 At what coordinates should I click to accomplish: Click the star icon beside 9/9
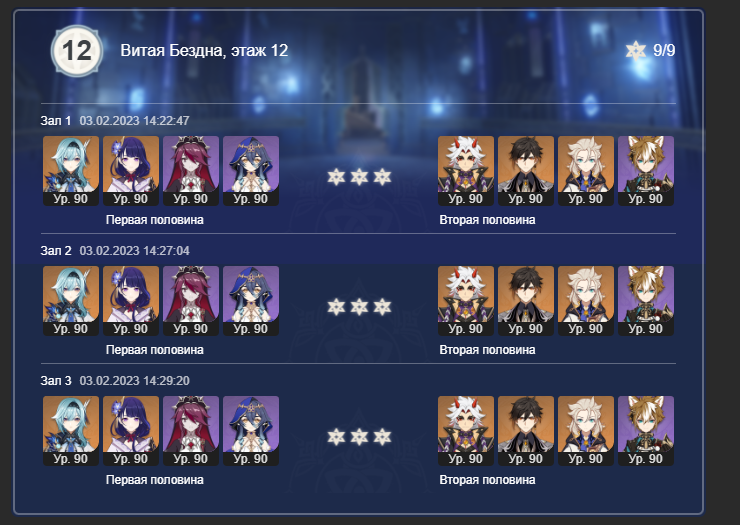636,51
